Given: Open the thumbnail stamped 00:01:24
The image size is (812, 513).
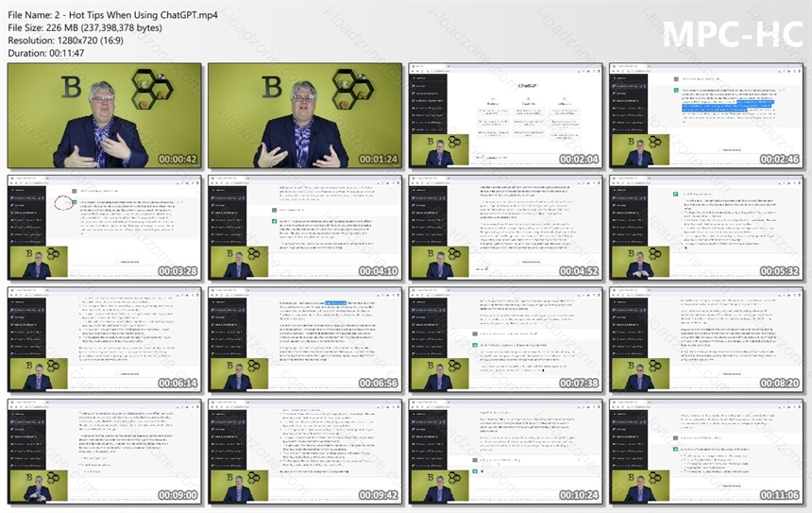Looking at the screenshot, I should point(305,116).
